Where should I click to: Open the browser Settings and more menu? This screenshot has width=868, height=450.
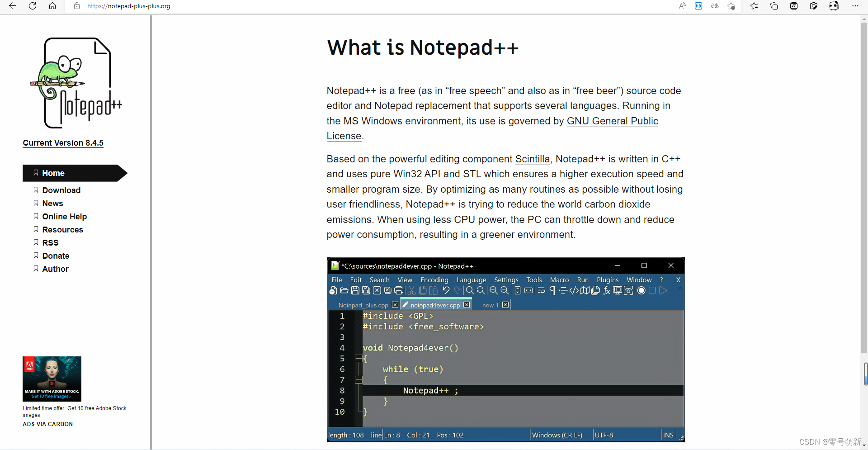(855, 6)
